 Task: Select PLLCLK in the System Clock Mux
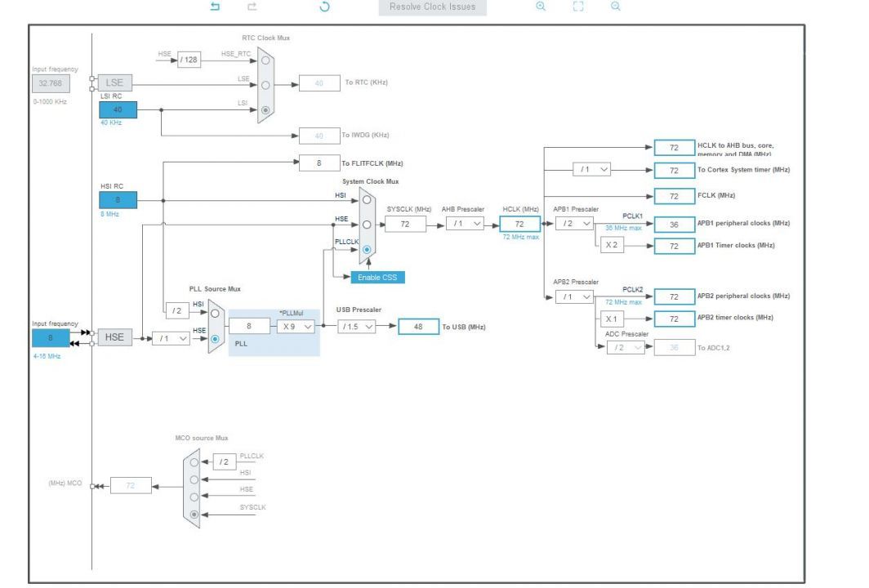click(367, 249)
